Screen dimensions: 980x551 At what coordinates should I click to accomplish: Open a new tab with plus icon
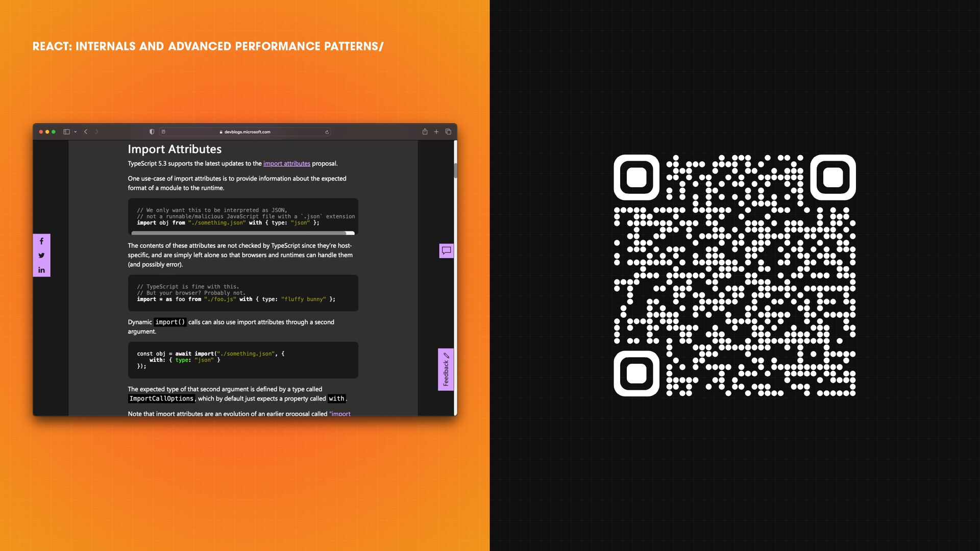pos(436,132)
